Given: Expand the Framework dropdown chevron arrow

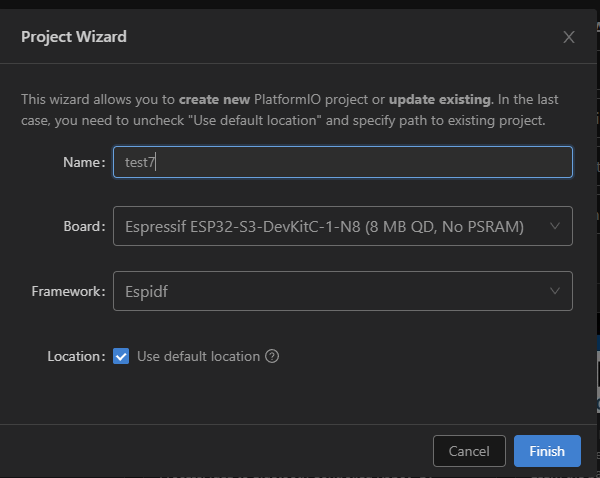Looking at the screenshot, I should tap(555, 291).
